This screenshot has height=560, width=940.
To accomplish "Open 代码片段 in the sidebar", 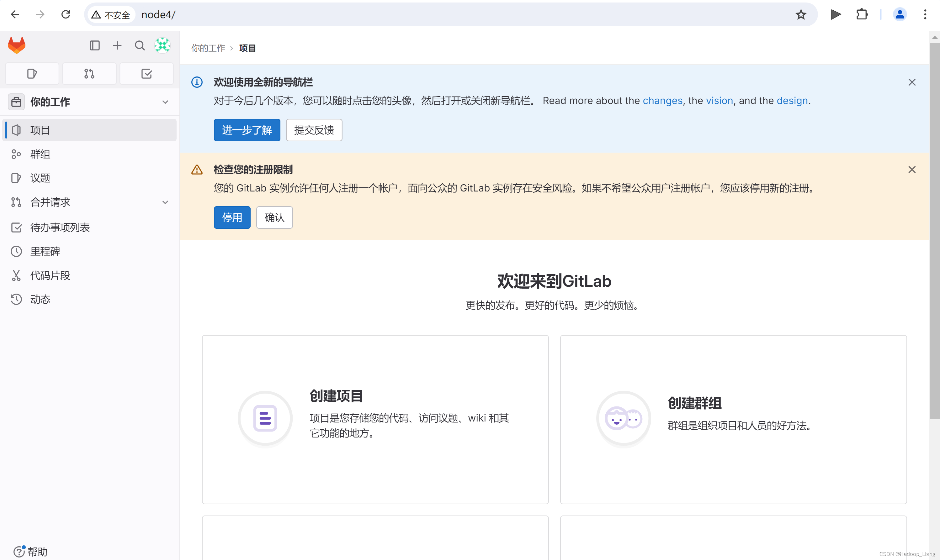I will 50,275.
